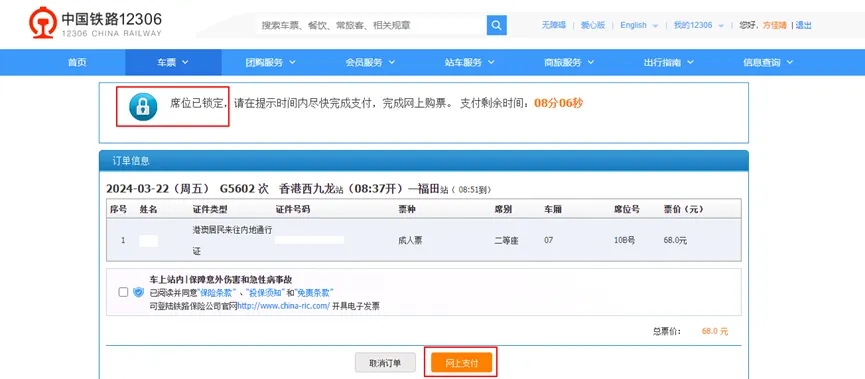Screen dimensions: 865x379
Task: Click the 席位号 column header
Action: [x=627, y=210]
